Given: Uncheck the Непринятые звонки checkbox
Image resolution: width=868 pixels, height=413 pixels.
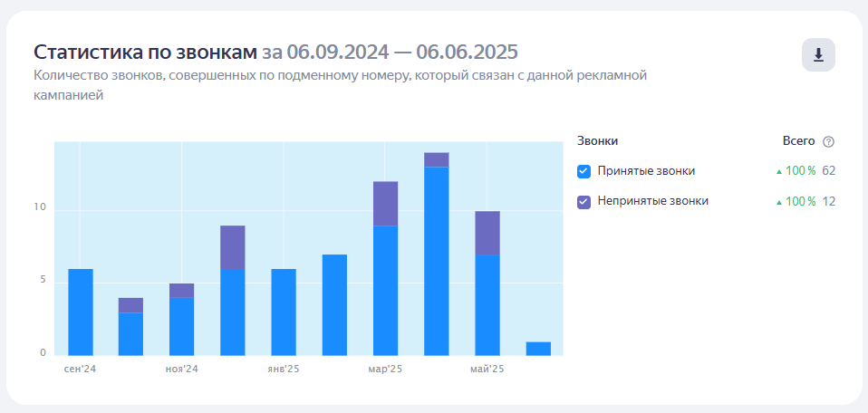Looking at the screenshot, I should [x=584, y=201].
